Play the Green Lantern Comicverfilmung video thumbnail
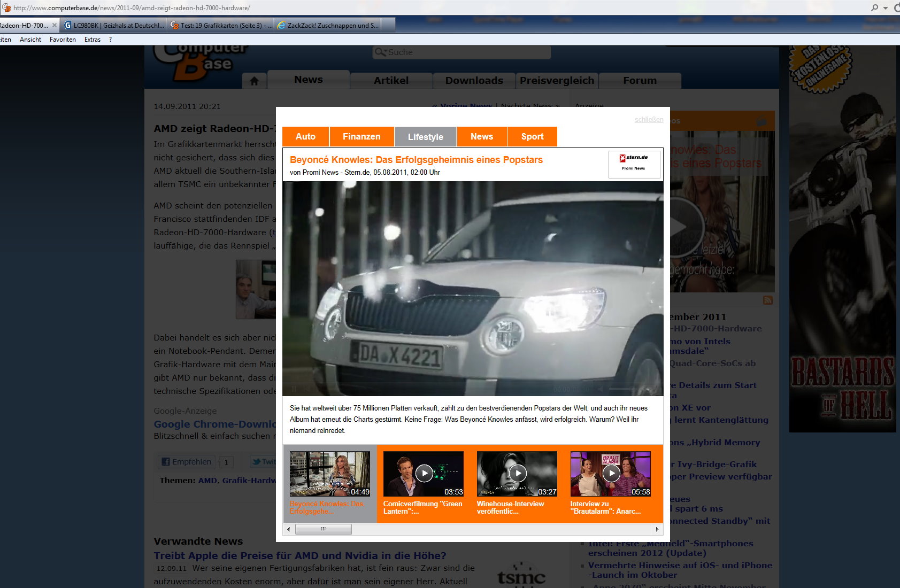The height and width of the screenshot is (588, 900). (x=424, y=474)
